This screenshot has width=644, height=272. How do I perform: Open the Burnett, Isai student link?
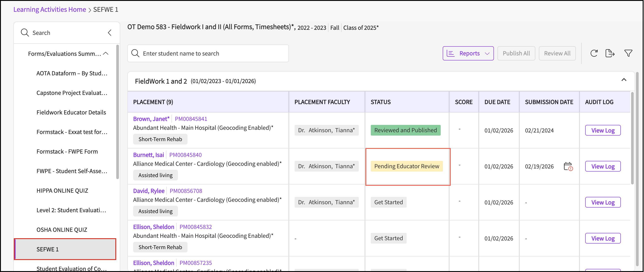pos(148,155)
